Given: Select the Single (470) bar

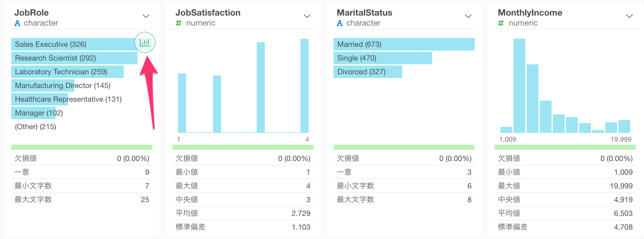Looking at the screenshot, I should 383,58.
